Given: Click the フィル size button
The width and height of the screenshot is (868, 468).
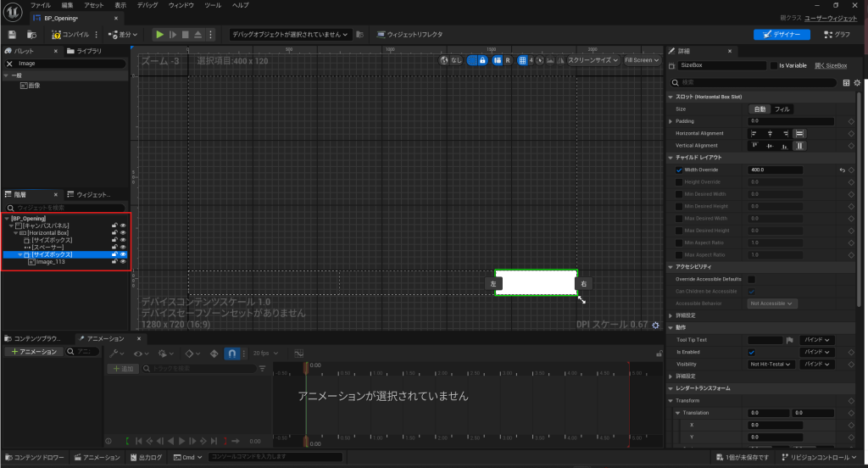Looking at the screenshot, I should 782,109.
